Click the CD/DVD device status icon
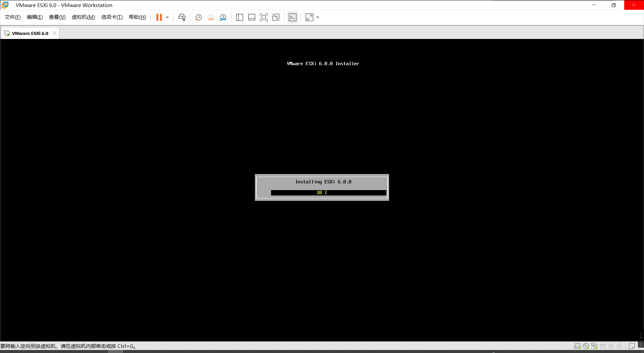Viewport: 644px width, 353px height. (586, 346)
